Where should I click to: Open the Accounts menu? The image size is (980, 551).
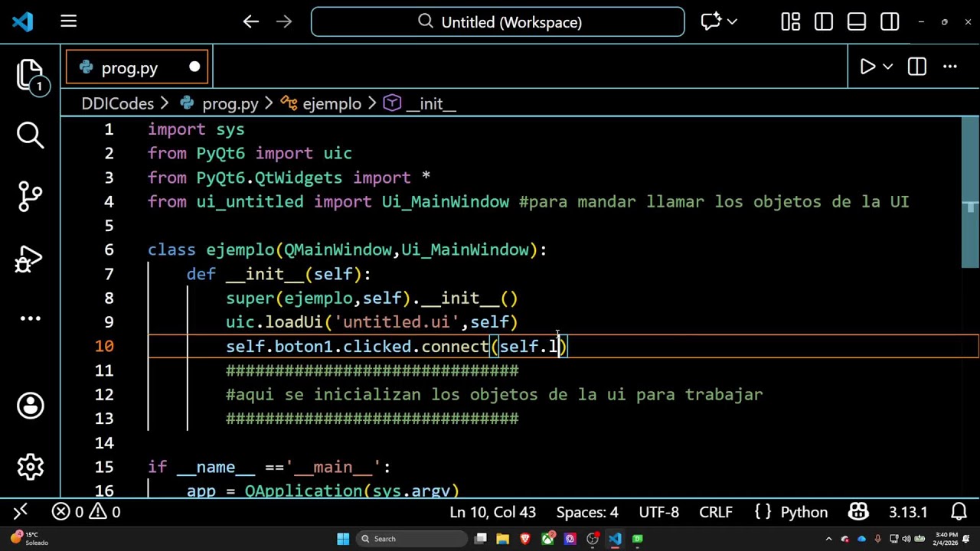(31, 406)
